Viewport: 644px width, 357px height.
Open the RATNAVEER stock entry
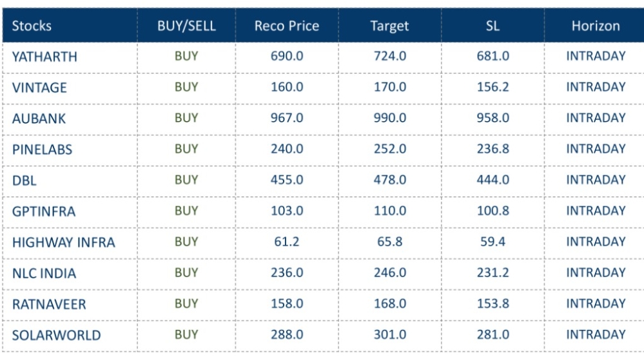pyautogui.click(x=49, y=304)
